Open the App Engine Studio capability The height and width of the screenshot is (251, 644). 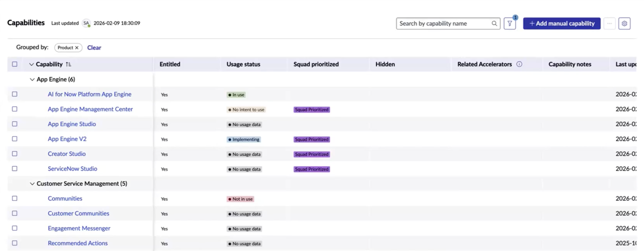click(72, 124)
